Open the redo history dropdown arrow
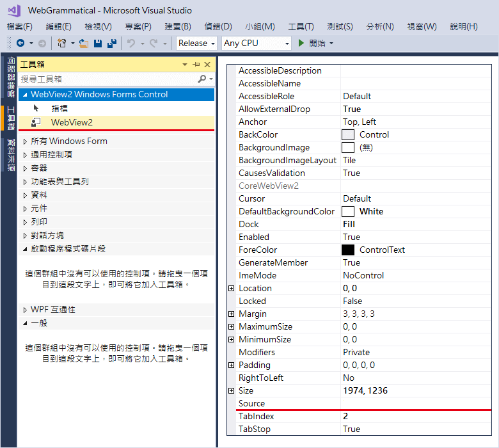The height and width of the screenshot is (448, 499). (x=164, y=44)
